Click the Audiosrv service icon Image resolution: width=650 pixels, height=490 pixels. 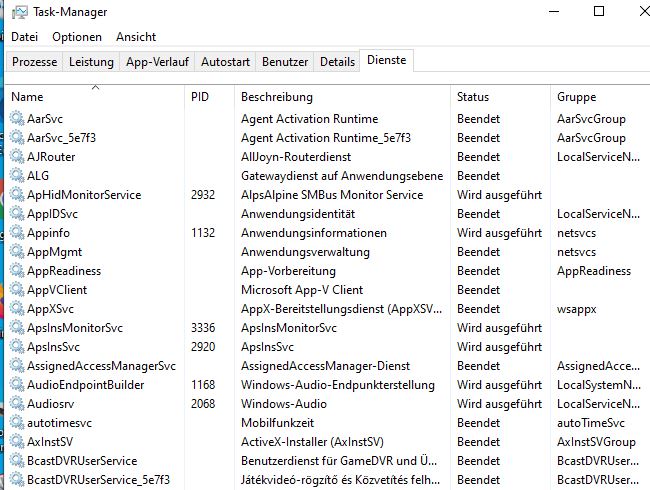[17, 404]
